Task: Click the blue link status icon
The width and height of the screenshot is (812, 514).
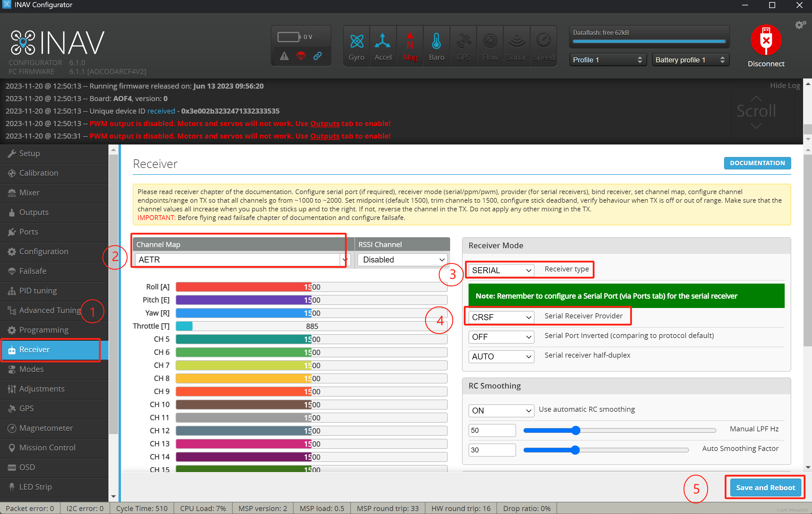Action: [x=317, y=56]
